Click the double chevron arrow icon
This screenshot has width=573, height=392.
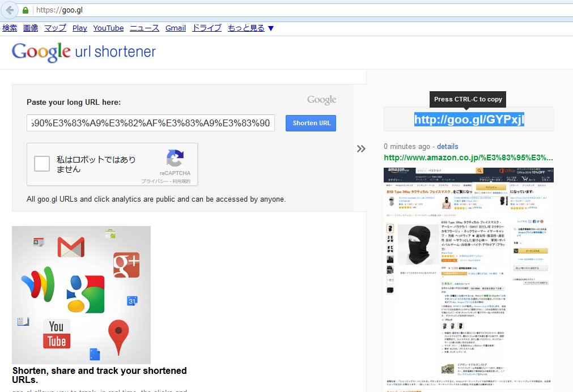coord(361,148)
